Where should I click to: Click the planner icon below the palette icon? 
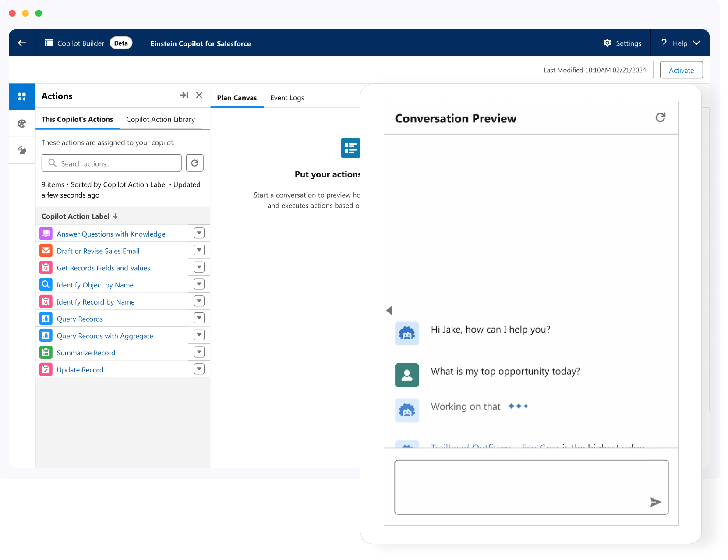click(x=21, y=150)
